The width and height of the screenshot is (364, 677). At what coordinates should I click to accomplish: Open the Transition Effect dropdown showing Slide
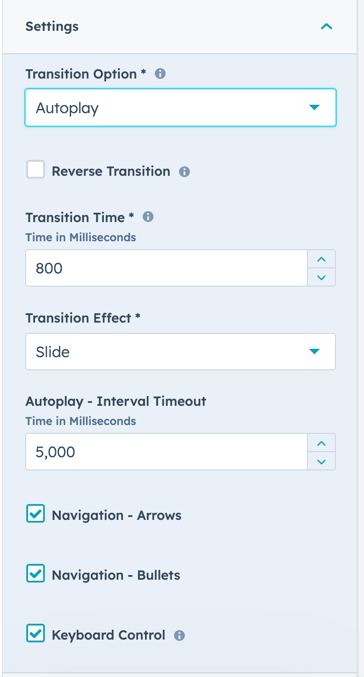[x=180, y=351]
